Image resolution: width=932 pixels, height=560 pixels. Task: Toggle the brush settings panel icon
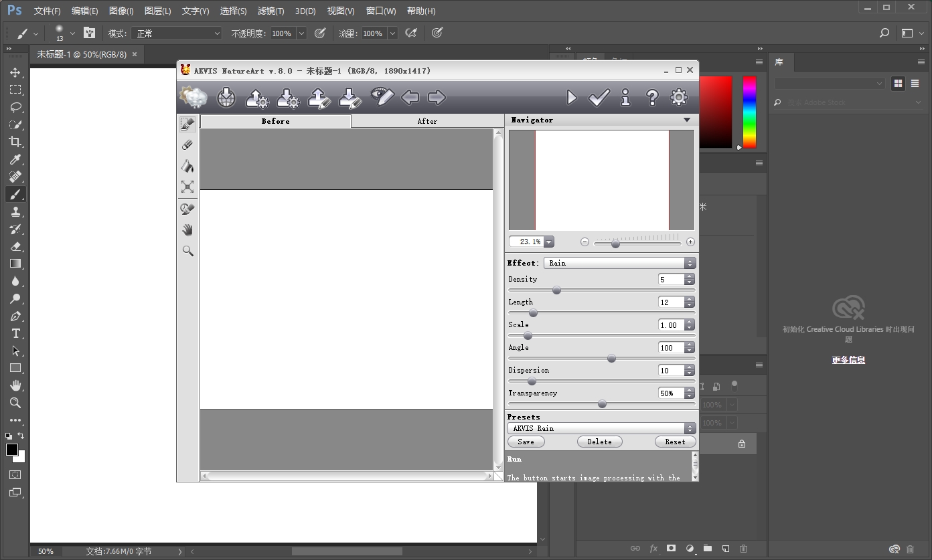tap(90, 33)
